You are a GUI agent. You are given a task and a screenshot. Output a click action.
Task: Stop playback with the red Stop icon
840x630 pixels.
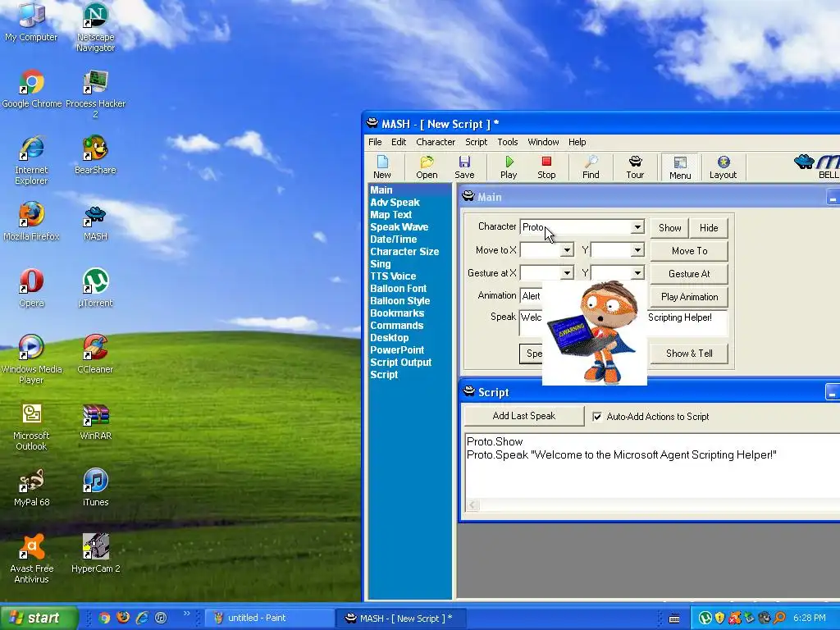546,167
